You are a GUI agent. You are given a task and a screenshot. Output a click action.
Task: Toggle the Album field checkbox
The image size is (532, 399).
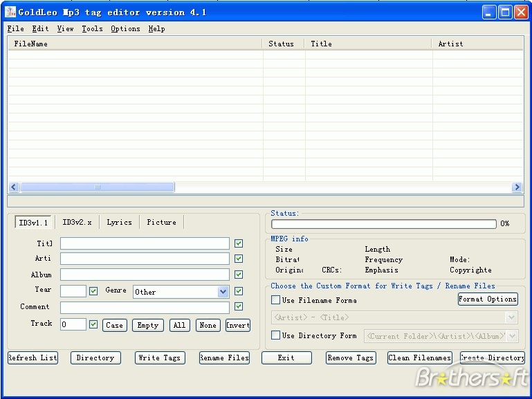coord(239,275)
